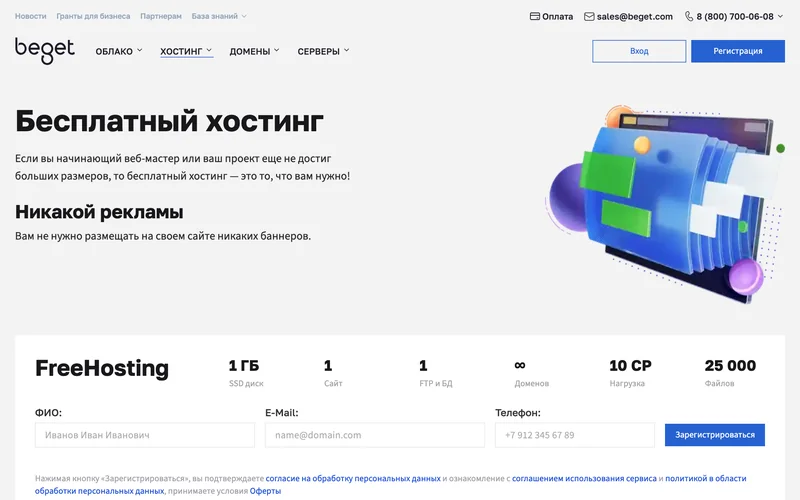This screenshot has height=500, width=800.
Task: Open the Новости link
Action: click(31, 16)
